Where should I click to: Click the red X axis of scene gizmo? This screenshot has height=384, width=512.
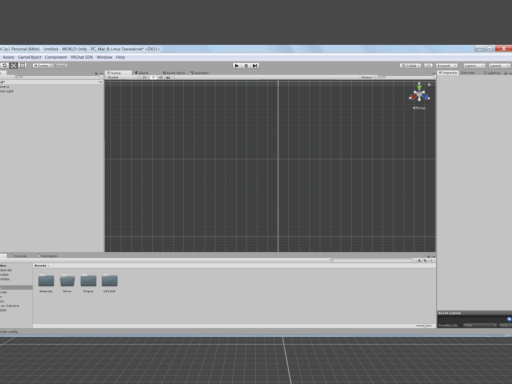pos(413,97)
